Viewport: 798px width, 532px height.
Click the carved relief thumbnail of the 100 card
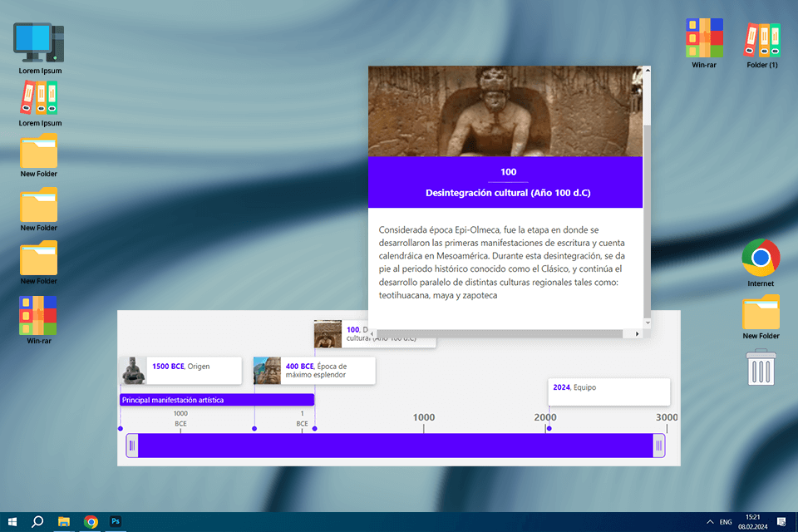point(328,334)
